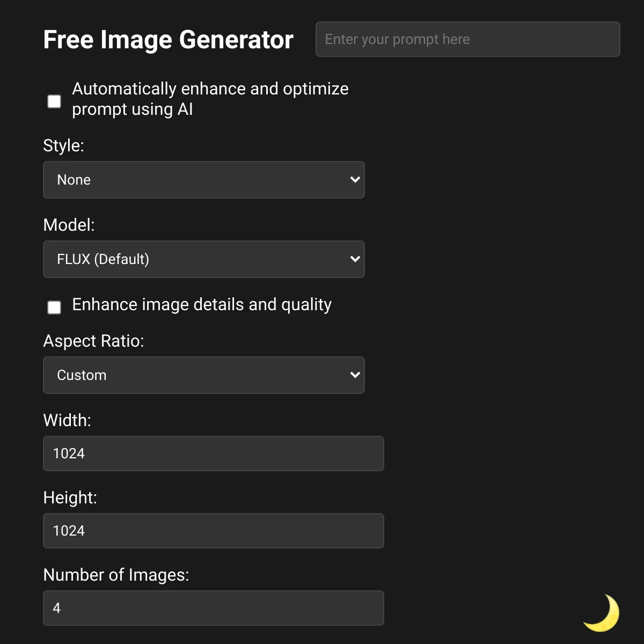Check the Enhance image details checkbox
The width and height of the screenshot is (644, 644).
click(54, 308)
